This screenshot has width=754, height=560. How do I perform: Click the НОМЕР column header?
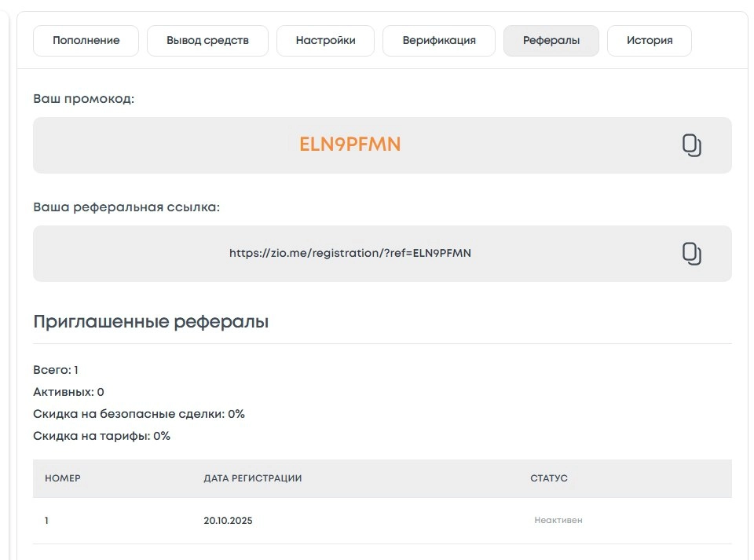tap(63, 478)
